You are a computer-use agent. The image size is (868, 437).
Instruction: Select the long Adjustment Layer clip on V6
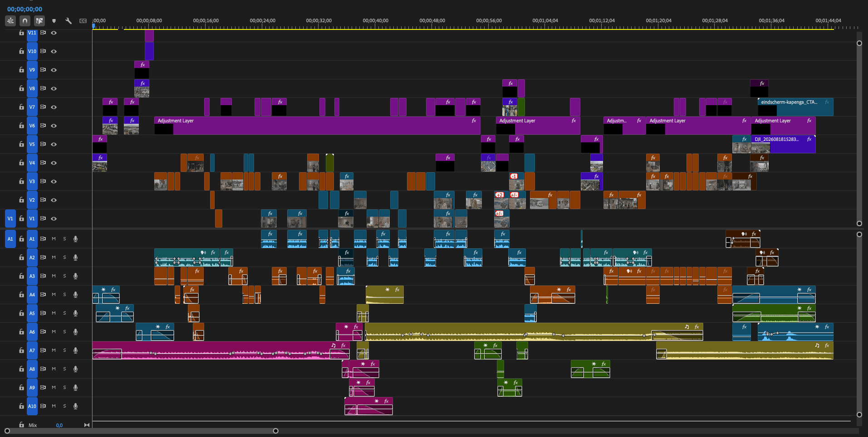pyautogui.click(x=317, y=126)
